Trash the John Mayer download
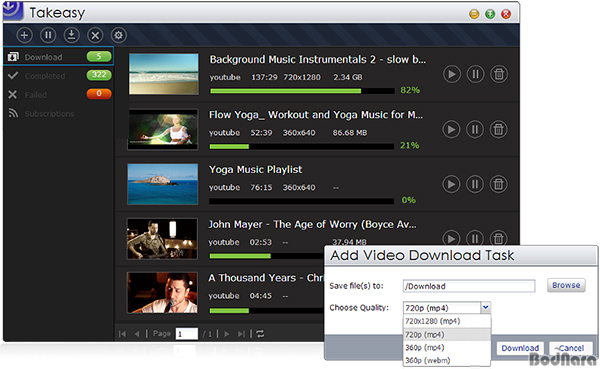The image size is (600, 369). (499, 238)
